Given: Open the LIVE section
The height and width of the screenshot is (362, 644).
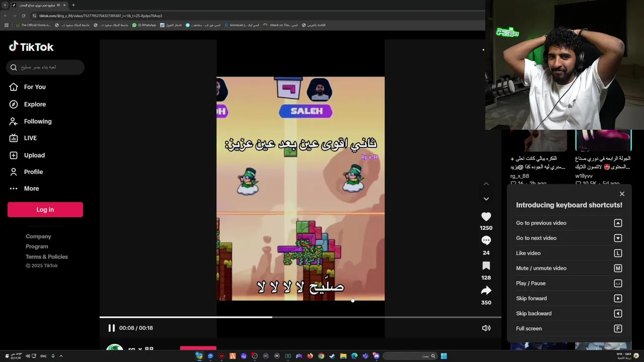Looking at the screenshot, I should coord(23,138).
